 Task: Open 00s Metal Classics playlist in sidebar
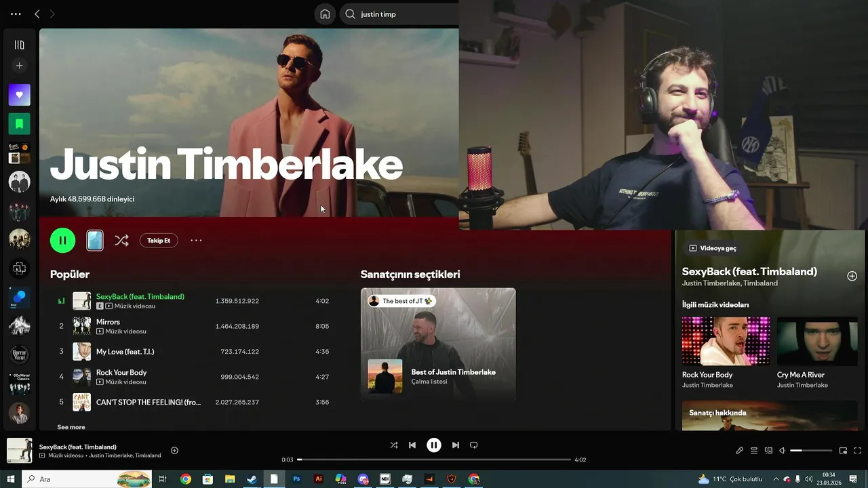[x=19, y=384]
